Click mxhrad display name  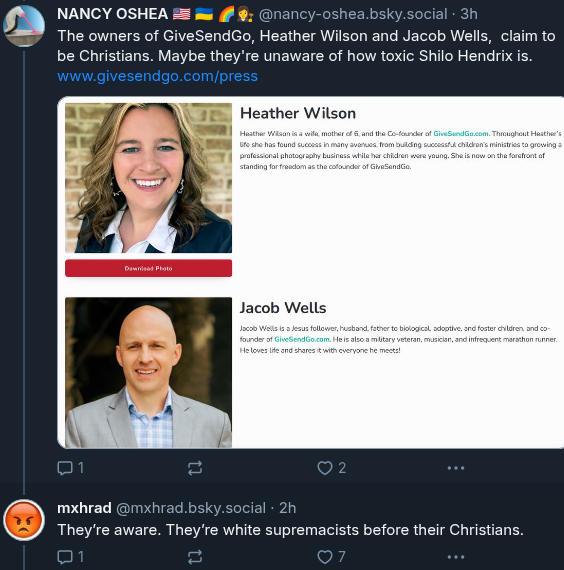pyautogui.click(x=84, y=508)
